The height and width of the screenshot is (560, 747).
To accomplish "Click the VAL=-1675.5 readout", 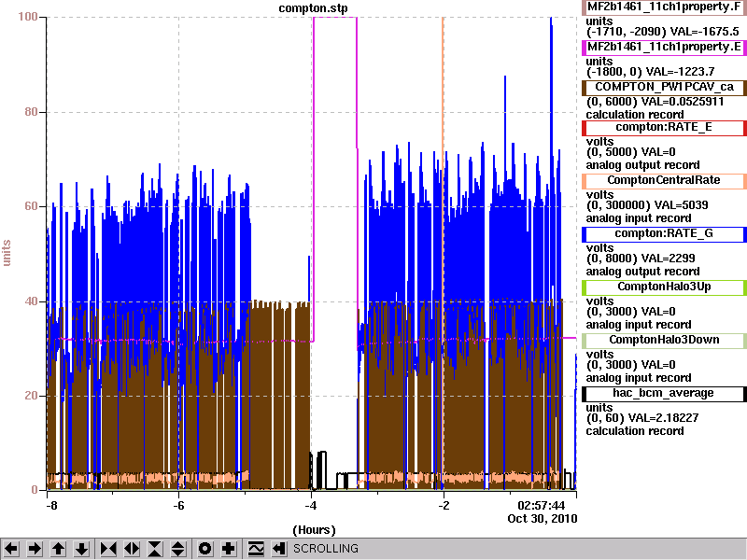I will [705, 32].
